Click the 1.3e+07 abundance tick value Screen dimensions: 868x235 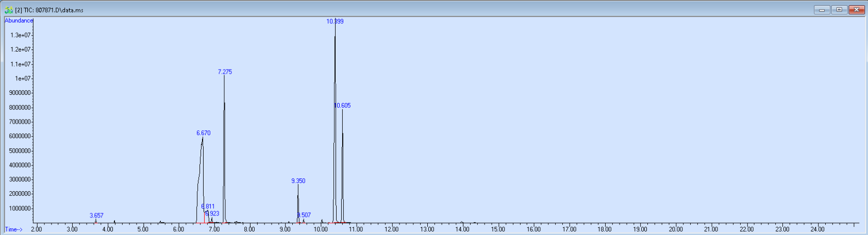click(x=21, y=35)
